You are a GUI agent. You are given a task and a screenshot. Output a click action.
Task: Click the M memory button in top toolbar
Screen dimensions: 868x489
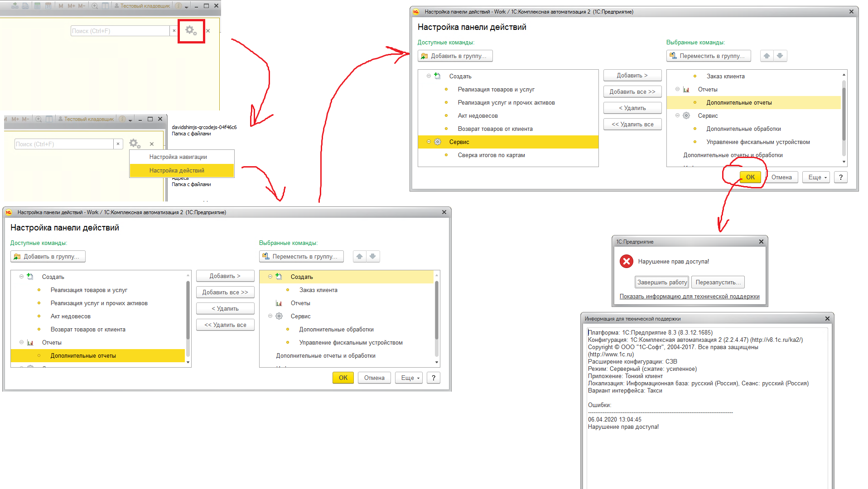61,6
